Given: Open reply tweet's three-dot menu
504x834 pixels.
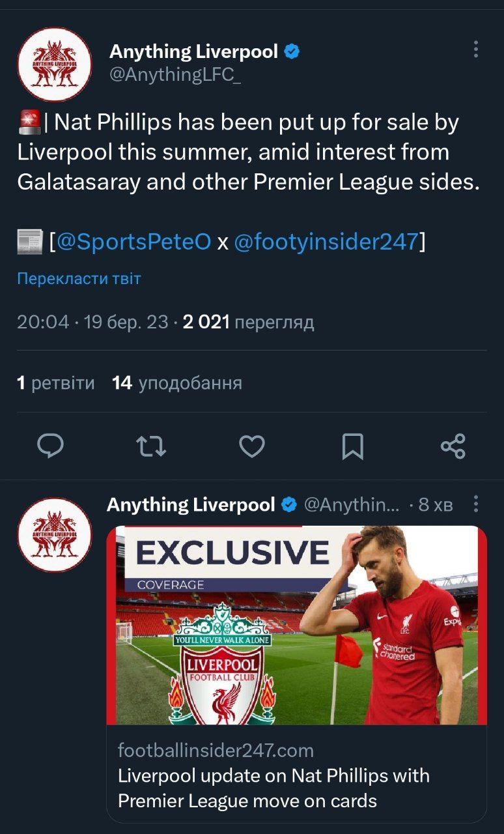Looking at the screenshot, I should tap(476, 504).
